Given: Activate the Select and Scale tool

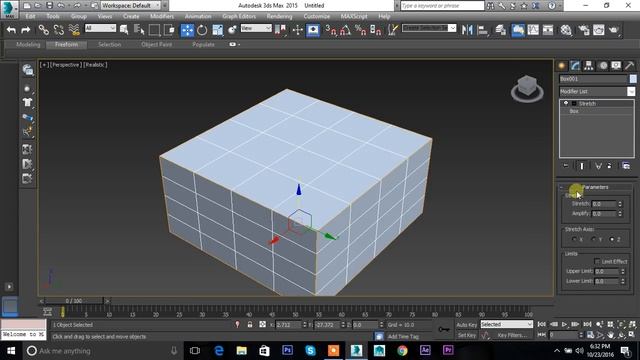Looking at the screenshot, I should point(218,30).
